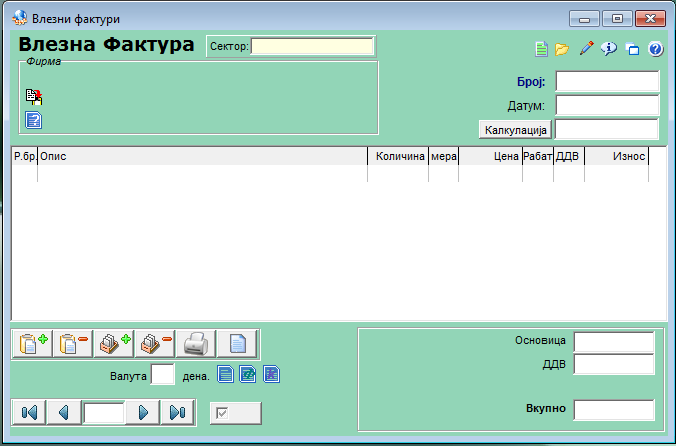The image size is (676, 446).
Task: Click the Вкупно total field
Action: pos(614,409)
